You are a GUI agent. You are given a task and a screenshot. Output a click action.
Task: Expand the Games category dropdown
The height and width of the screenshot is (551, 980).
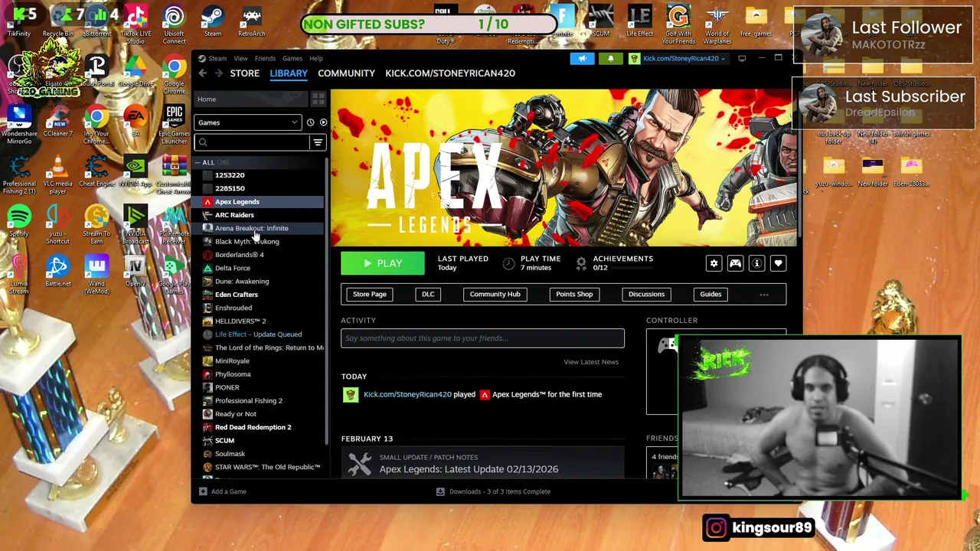coord(248,122)
